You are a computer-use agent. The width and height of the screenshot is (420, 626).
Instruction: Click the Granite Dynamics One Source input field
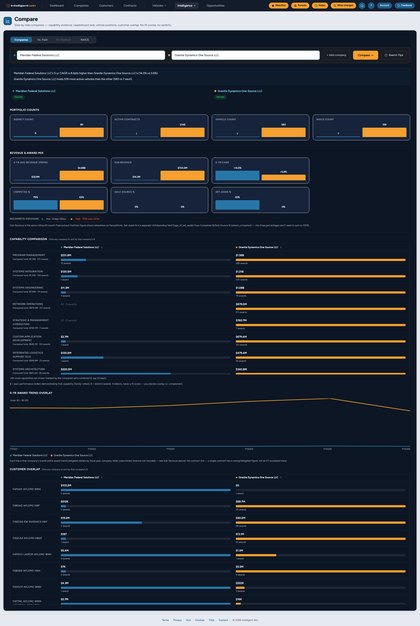(x=246, y=55)
